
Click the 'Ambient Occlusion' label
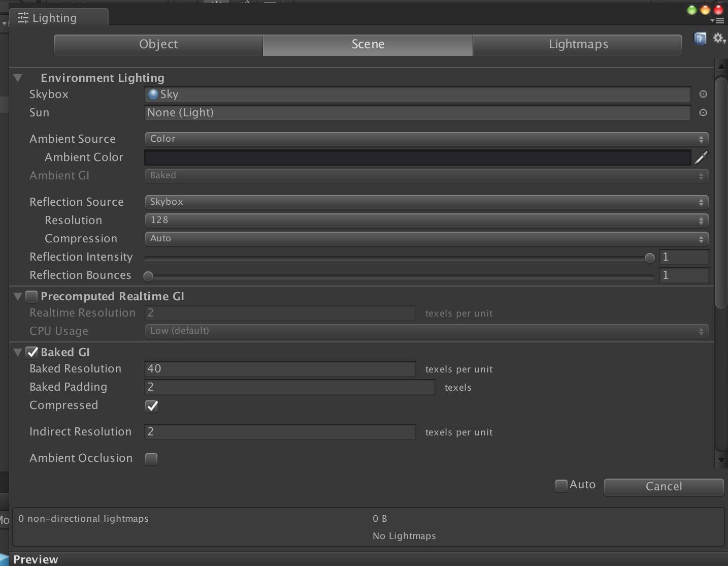click(81, 458)
